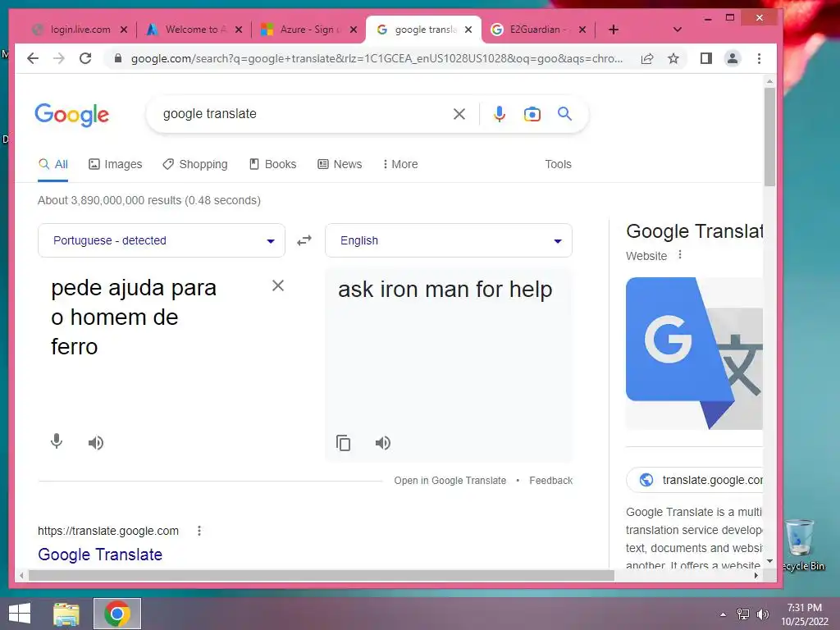Go back to the previous page
The width and height of the screenshot is (840, 630).
pyautogui.click(x=33, y=58)
